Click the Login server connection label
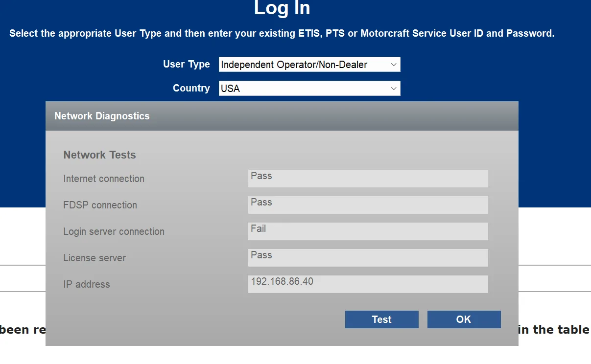Image resolution: width=591 pixels, height=364 pixels. [114, 231]
